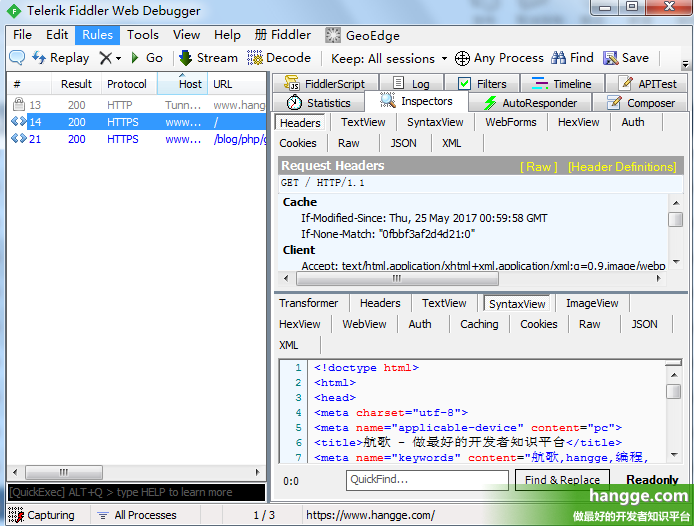The image size is (694, 526).
Task: Sort sessions by Host column header
Action: [182, 84]
